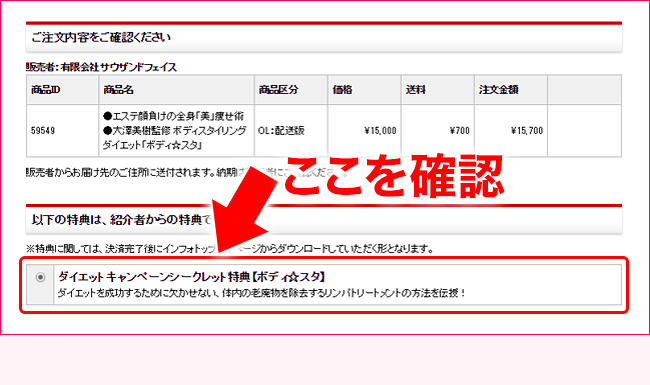
Task: Click the ボディ☆スタ product name text
Action: [175, 131]
